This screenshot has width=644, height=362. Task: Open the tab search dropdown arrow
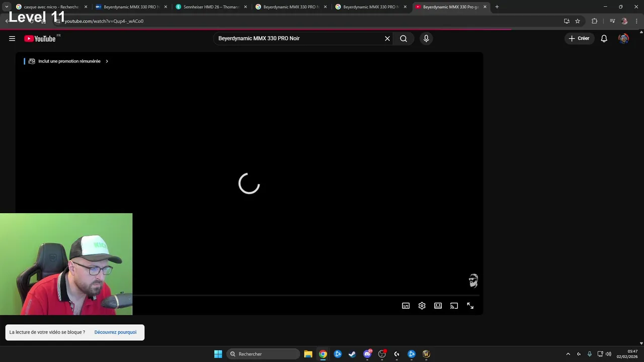[x=7, y=7]
